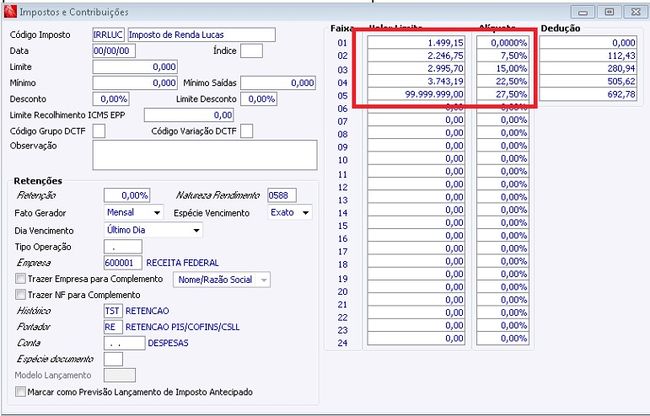Click the Desconto percentage field
Viewport: 650px width, 416px height.
111,99
